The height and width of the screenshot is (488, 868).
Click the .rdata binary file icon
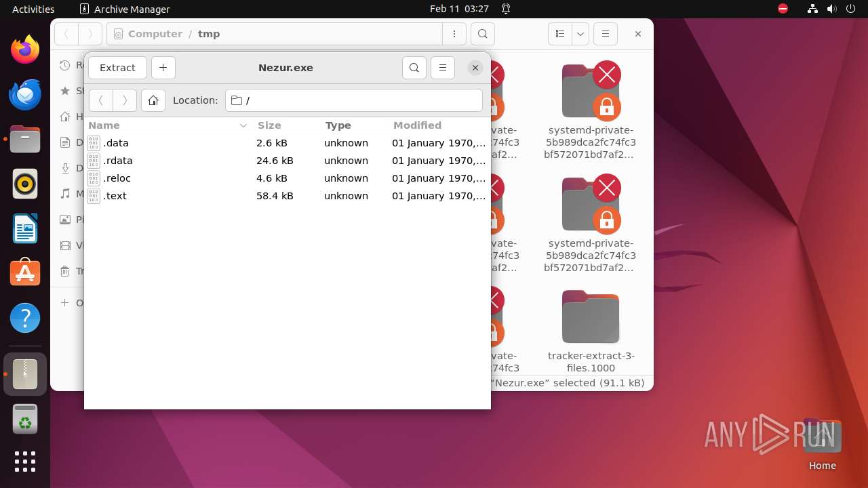point(94,161)
